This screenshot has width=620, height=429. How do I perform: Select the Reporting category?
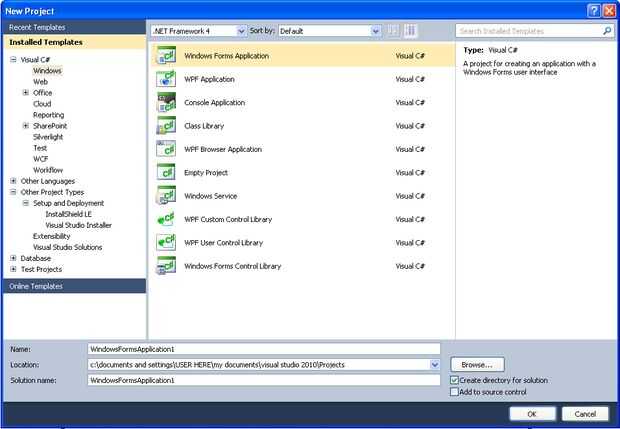[x=48, y=115]
